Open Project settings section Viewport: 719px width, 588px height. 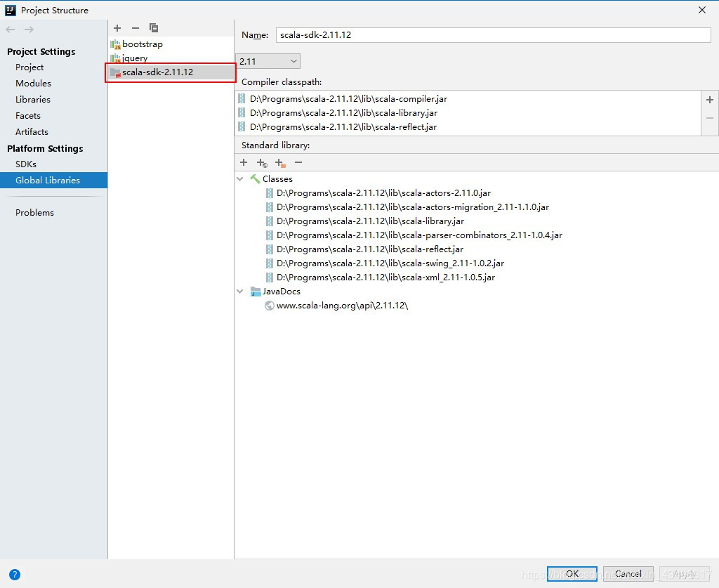(29, 67)
